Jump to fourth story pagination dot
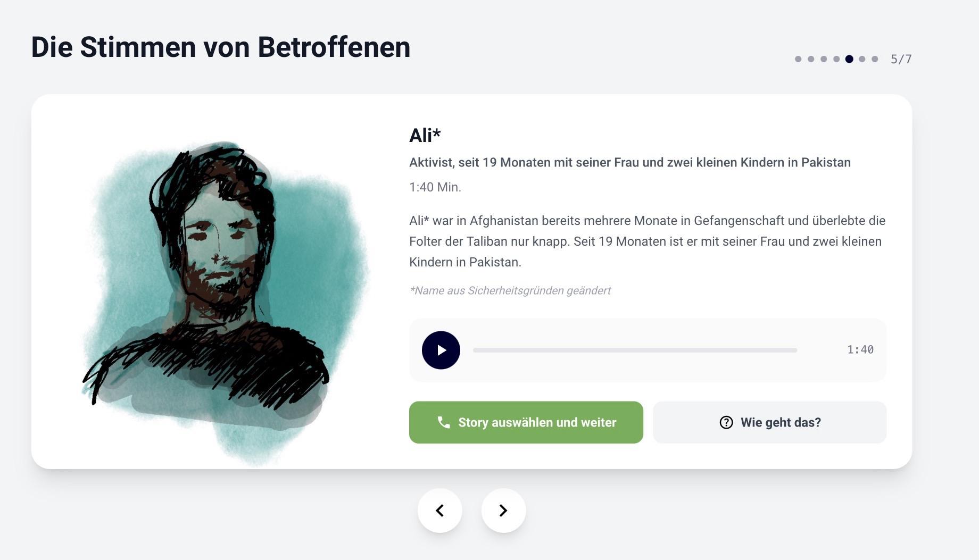This screenshot has height=560, width=979. (x=836, y=59)
